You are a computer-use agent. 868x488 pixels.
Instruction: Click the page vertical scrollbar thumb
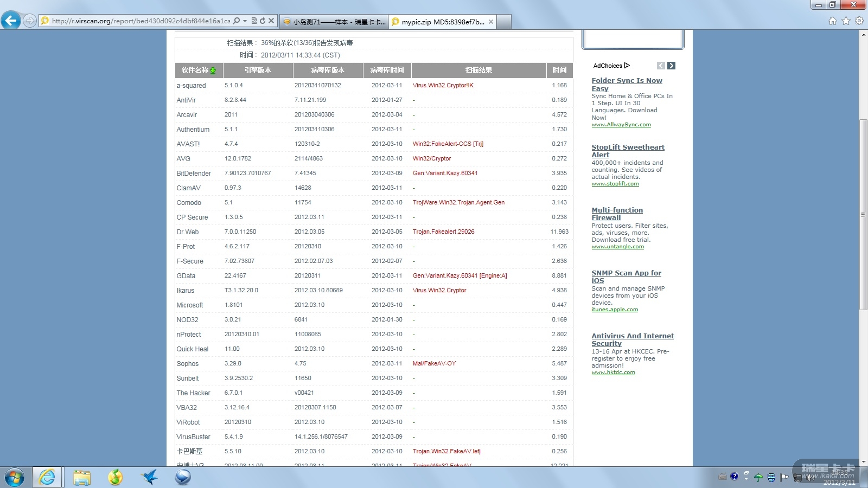tap(863, 214)
